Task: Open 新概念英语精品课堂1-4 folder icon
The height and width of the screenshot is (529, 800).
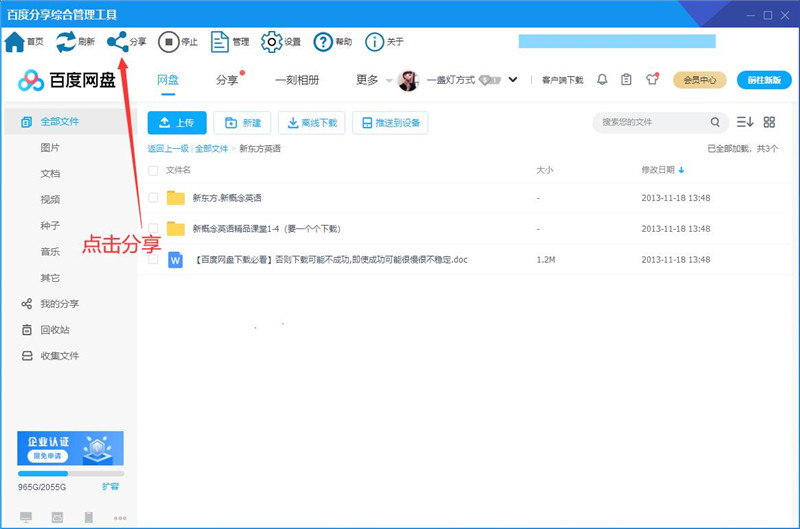Action: [x=176, y=229]
